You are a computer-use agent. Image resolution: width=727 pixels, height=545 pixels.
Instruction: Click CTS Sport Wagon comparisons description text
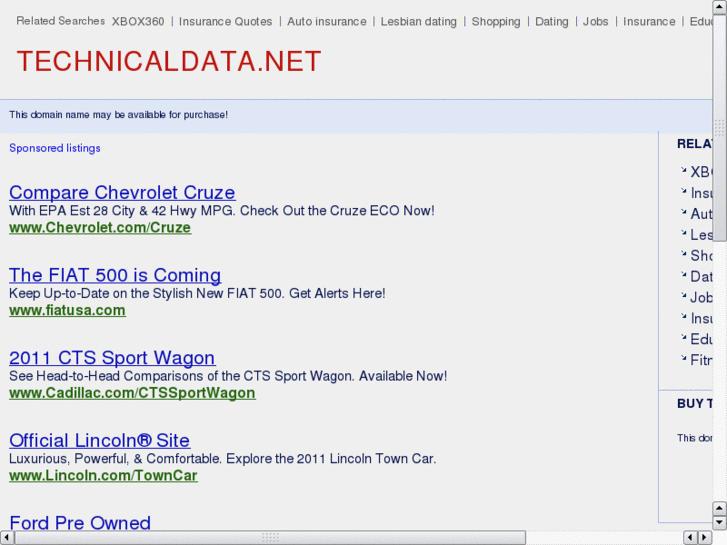click(x=228, y=376)
